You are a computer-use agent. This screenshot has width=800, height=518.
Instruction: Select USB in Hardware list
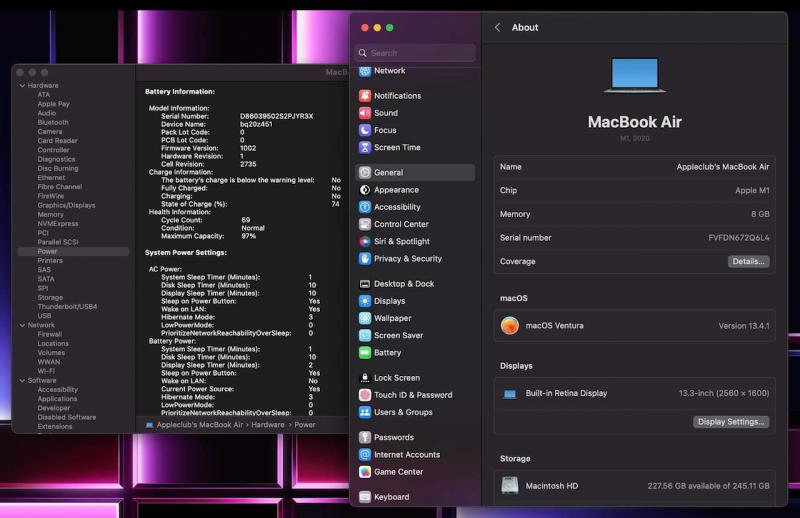[x=44, y=316]
